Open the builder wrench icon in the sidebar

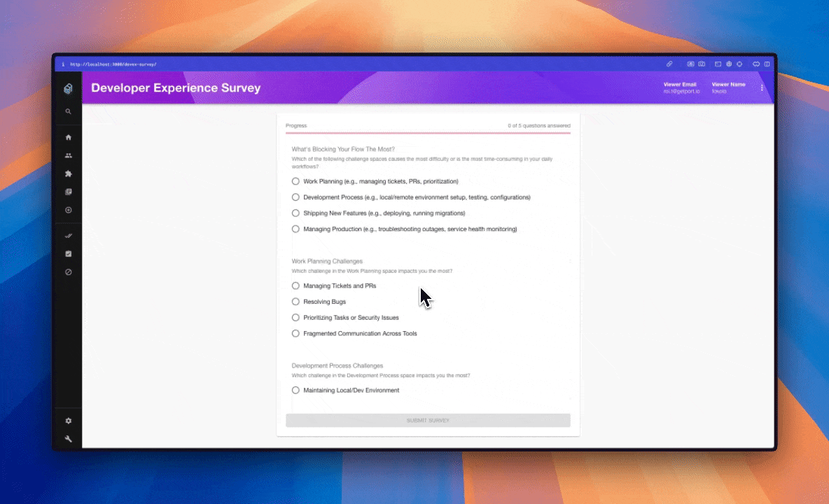pos(68,438)
